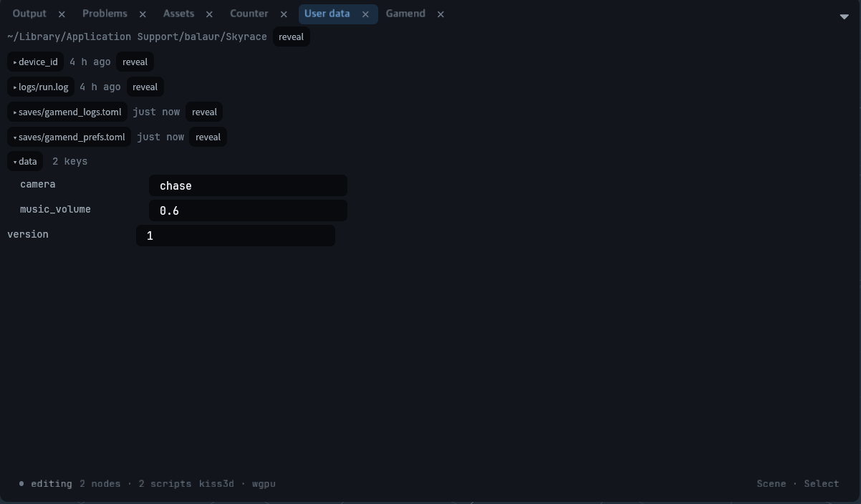Click 'Select' in the status bar
The height and width of the screenshot is (504, 861).
[x=822, y=484]
